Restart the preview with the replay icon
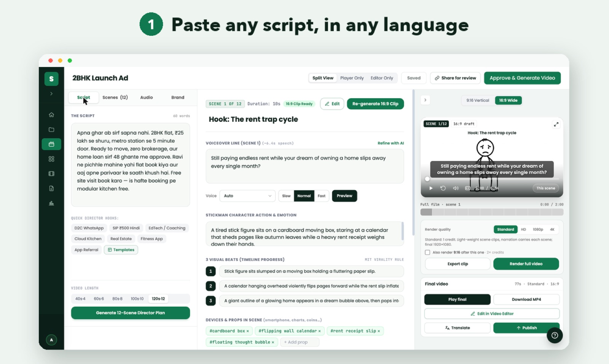This screenshot has width=609, height=364. click(443, 188)
